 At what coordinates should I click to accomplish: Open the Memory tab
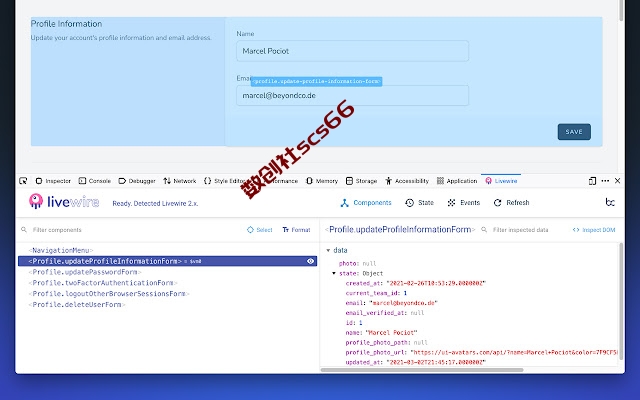[322, 181]
